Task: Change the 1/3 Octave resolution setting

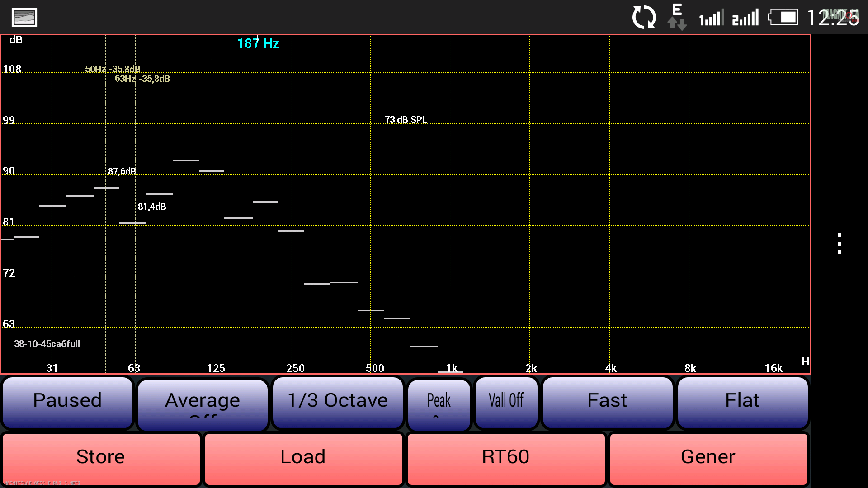Action: coord(338,403)
